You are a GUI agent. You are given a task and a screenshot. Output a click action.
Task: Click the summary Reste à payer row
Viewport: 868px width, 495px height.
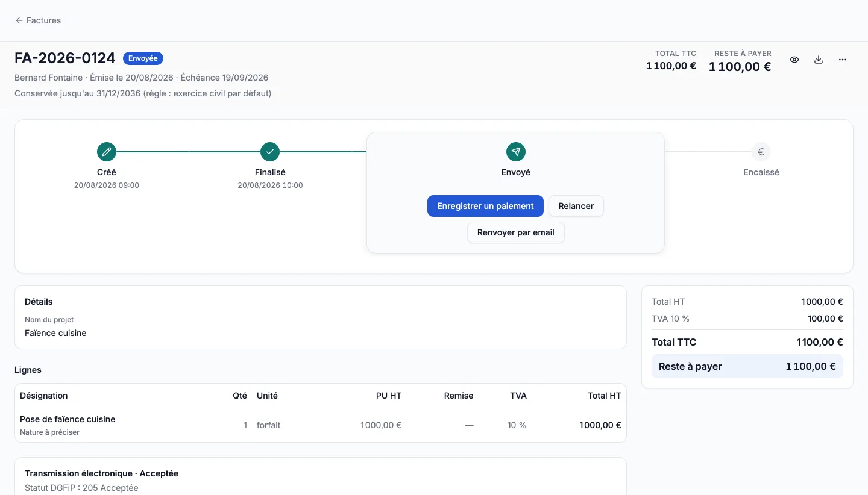click(747, 366)
